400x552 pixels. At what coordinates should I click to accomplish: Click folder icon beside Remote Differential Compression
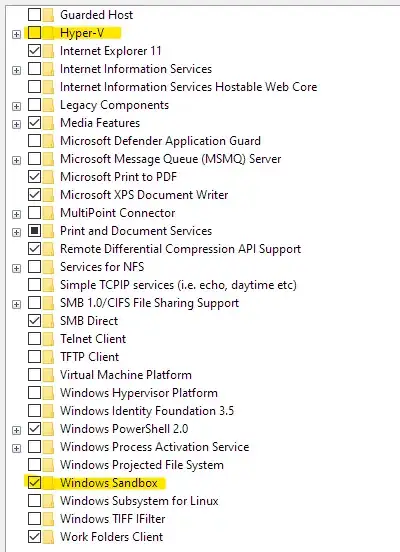(x=48, y=249)
